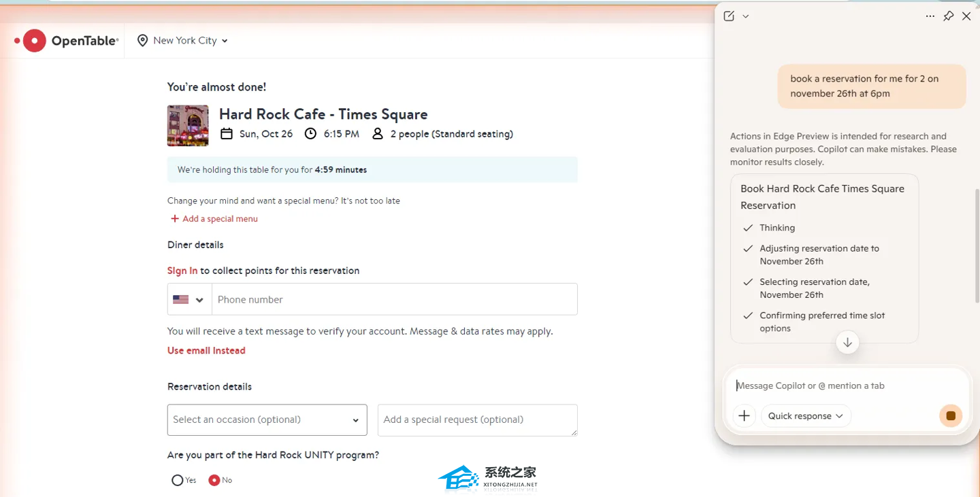
Task: Click the '2 people (Standard seating)' text
Action: 452,134
